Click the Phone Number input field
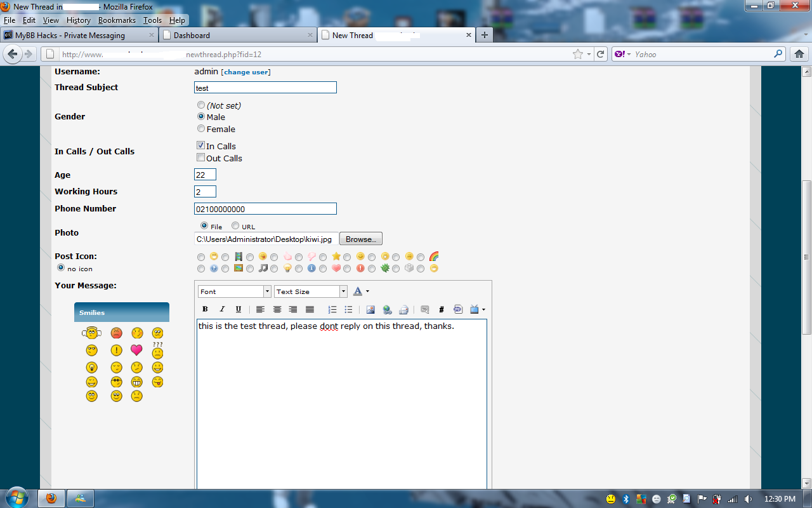 (x=265, y=209)
